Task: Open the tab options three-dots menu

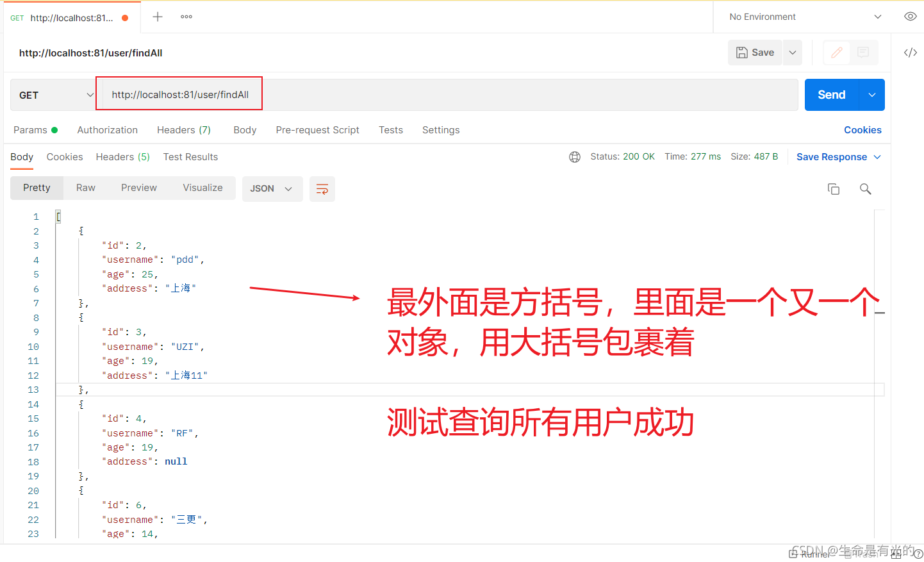Action: [186, 17]
